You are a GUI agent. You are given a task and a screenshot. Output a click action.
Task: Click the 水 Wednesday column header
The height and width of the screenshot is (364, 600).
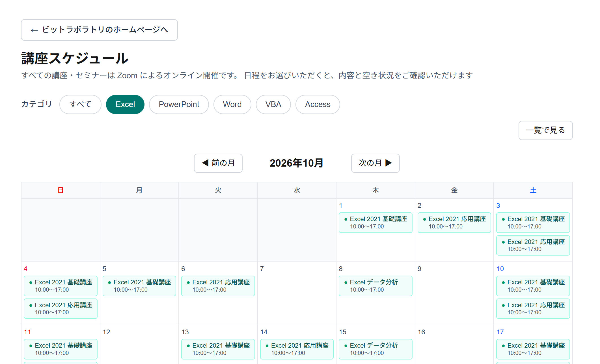[x=297, y=190]
